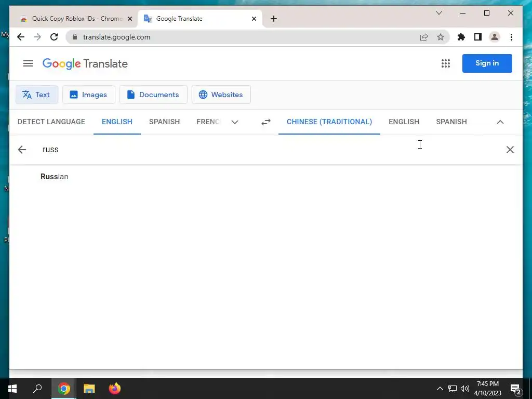Select Spanish as source language
Screen dimensions: 532x399
click(164, 122)
